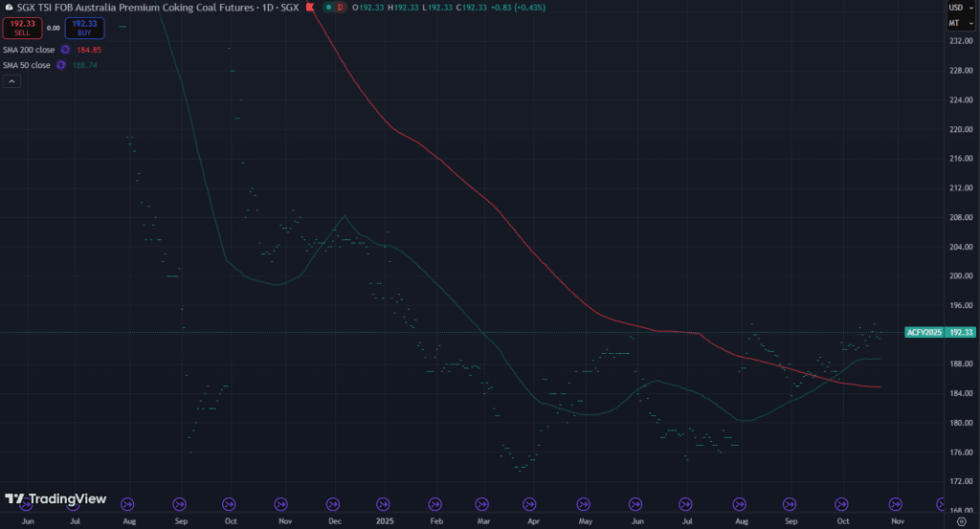Click the blue BUY 192.33 button
Image resolution: width=980 pixels, height=529 pixels.
click(84, 28)
